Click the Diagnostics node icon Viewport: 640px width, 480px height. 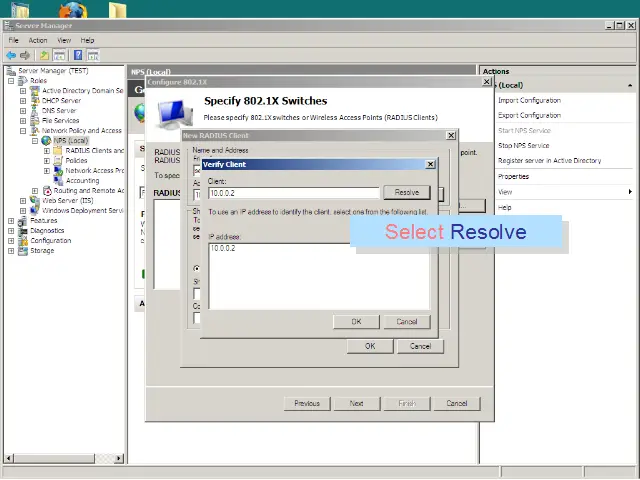click(x=22, y=231)
